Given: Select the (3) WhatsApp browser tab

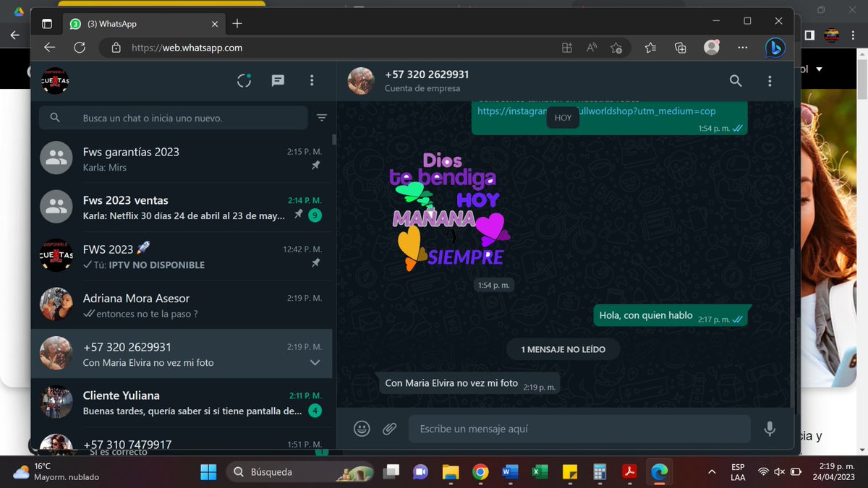Looking at the screenshot, I should click(142, 23).
